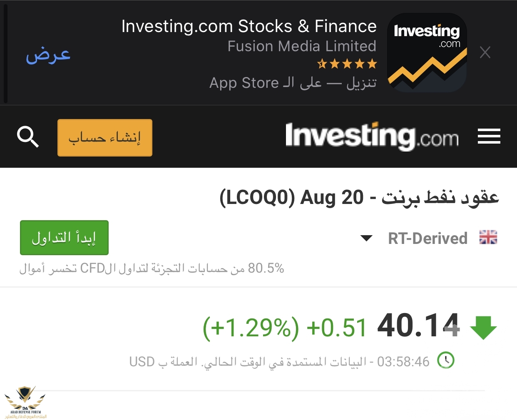517x420 pixels.
Task: Click the 80.5% CFD risk disclaimer text
Action: pos(152,268)
